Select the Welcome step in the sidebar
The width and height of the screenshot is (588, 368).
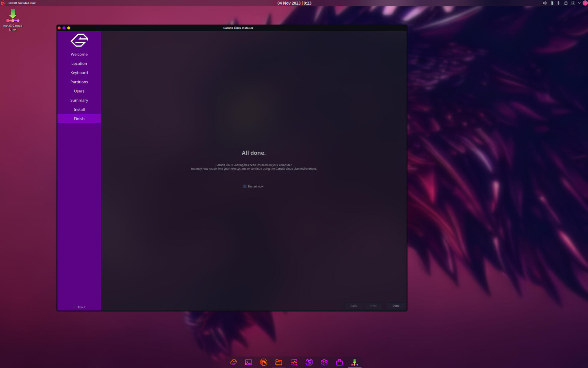point(79,54)
